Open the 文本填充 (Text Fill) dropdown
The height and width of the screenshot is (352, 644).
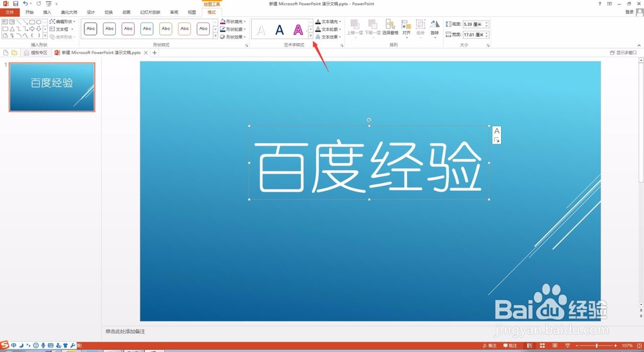328,21
